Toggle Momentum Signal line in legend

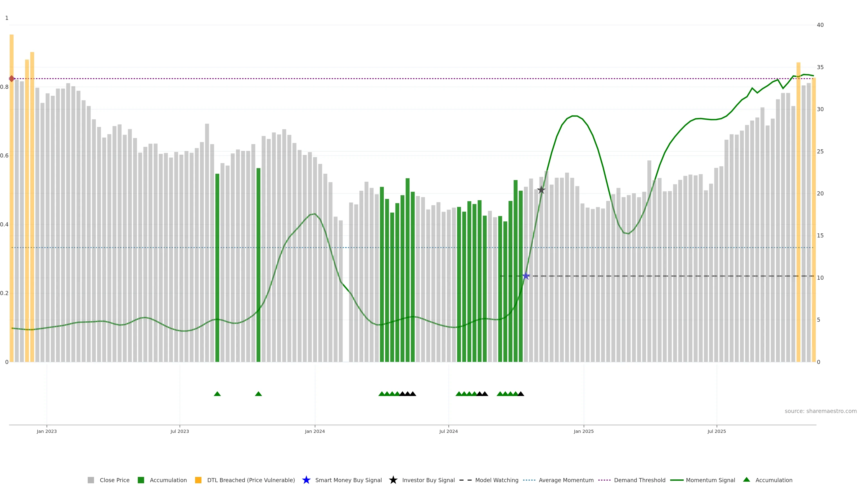[710, 480]
